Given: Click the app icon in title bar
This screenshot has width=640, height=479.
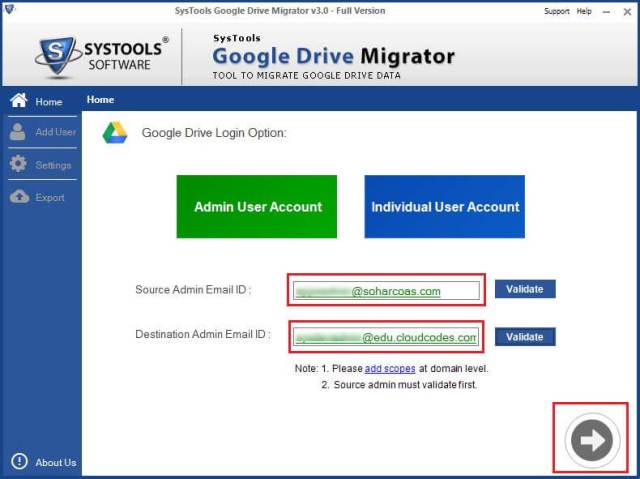Looking at the screenshot, I should [8, 9].
